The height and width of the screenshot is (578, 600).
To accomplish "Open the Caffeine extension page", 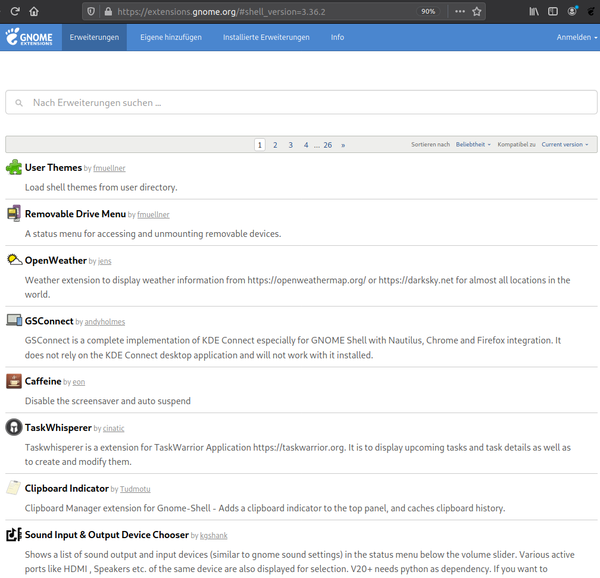I will point(43,381).
